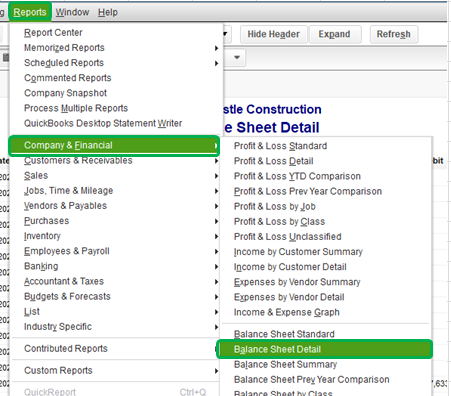Choose Process Multiple Reports
This screenshot has height=396, width=451.
pos(116,108)
